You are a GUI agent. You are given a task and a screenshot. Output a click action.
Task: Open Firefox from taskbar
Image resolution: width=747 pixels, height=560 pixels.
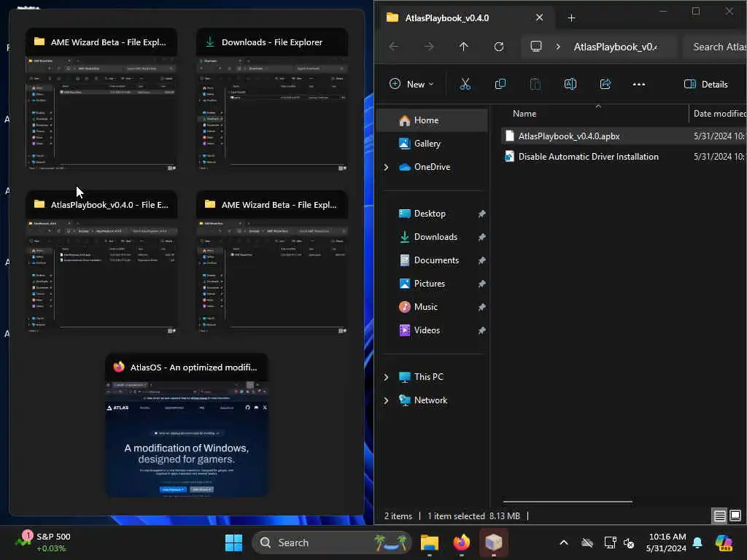coord(461,542)
